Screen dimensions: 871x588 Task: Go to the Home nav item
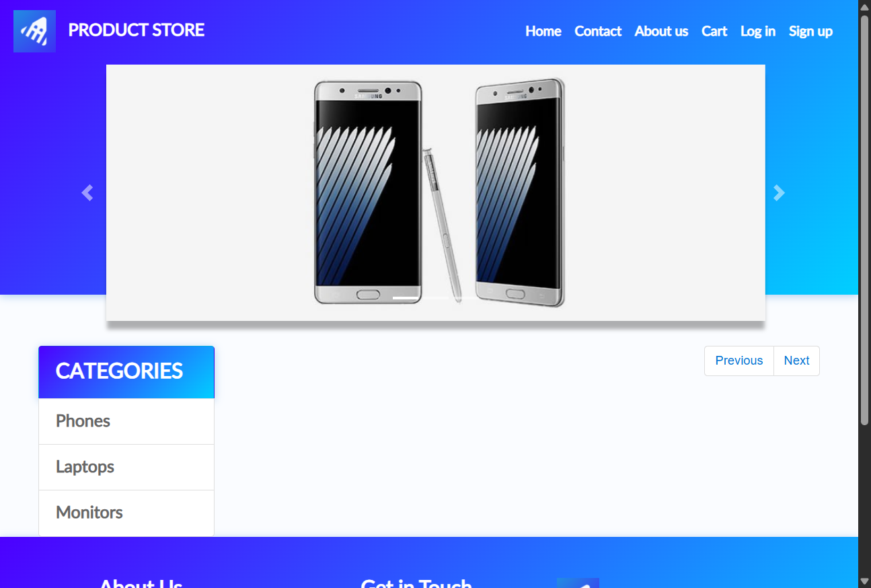[543, 31]
